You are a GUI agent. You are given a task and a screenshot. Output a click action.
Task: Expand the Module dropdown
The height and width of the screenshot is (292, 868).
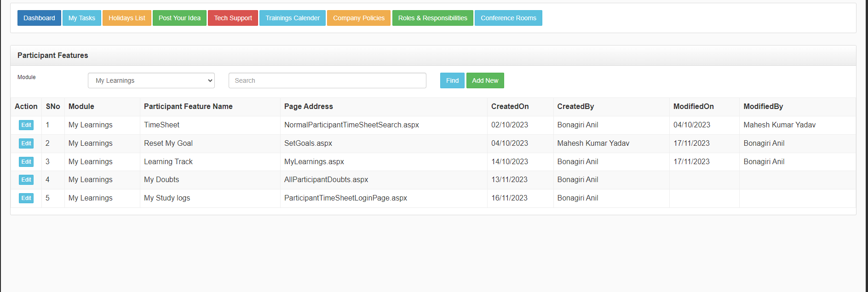(151, 80)
